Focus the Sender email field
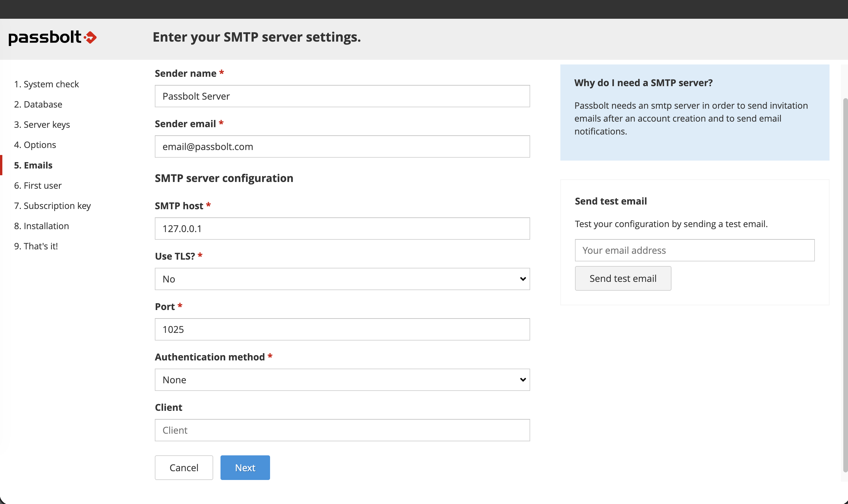 (x=342, y=147)
